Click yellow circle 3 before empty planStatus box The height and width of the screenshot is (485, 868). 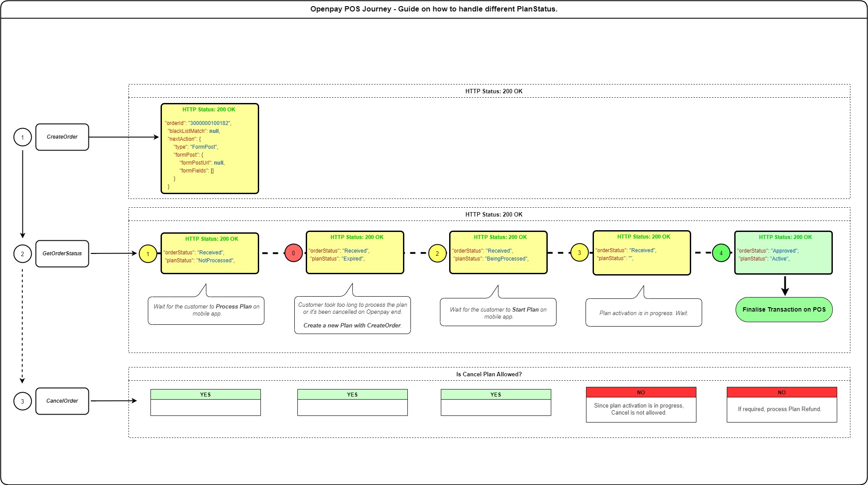(579, 253)
